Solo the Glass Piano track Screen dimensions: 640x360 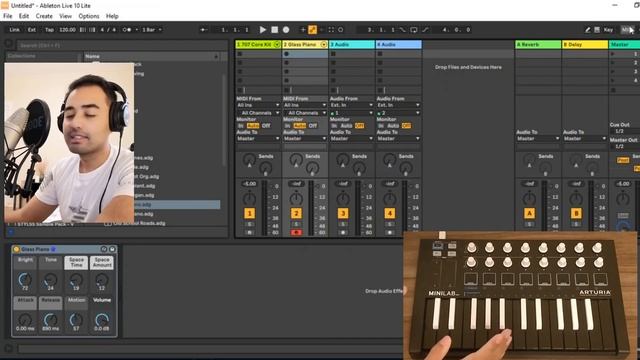tap(296, 224)
